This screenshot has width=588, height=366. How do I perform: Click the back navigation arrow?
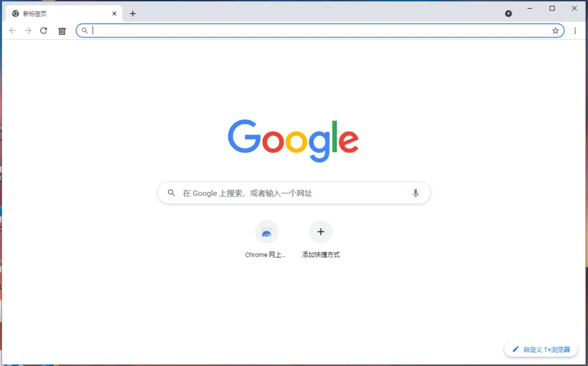(x=13, y=30)
